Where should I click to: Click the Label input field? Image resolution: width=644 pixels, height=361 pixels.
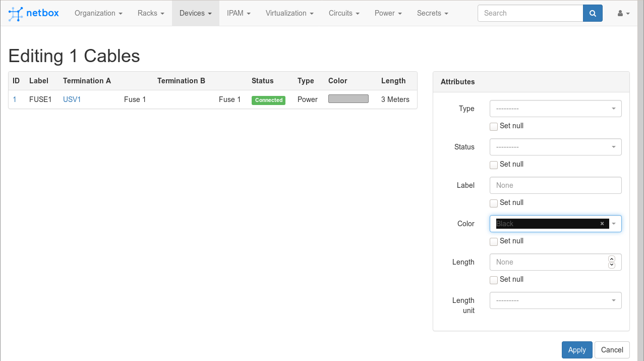coord(555,185)
